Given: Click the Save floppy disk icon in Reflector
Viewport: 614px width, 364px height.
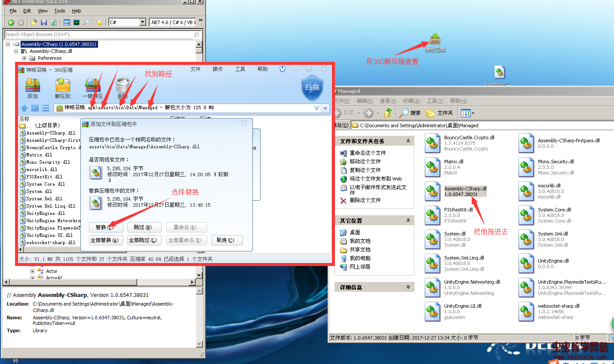Looking at the screenshot, I should (x=44, y=22).
